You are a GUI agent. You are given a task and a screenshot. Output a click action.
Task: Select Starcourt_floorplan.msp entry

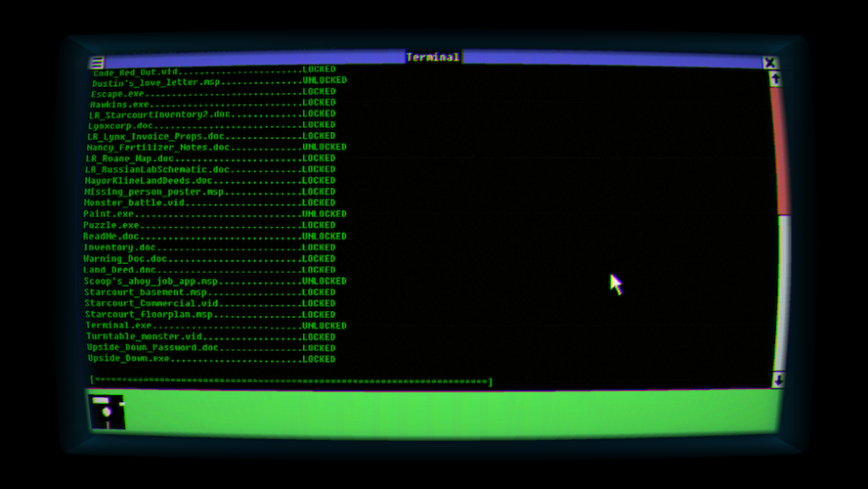coord(210,314)
